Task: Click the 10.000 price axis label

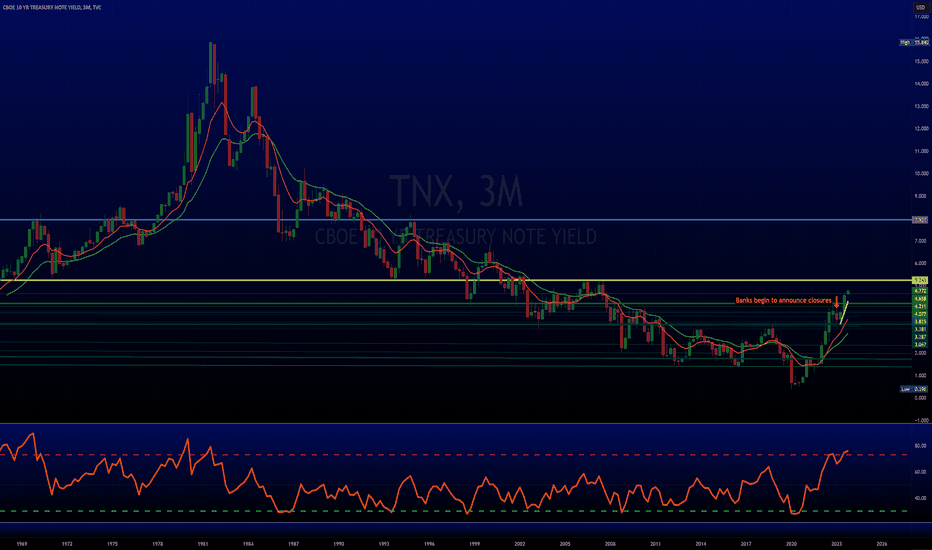Action: (921, 174)
